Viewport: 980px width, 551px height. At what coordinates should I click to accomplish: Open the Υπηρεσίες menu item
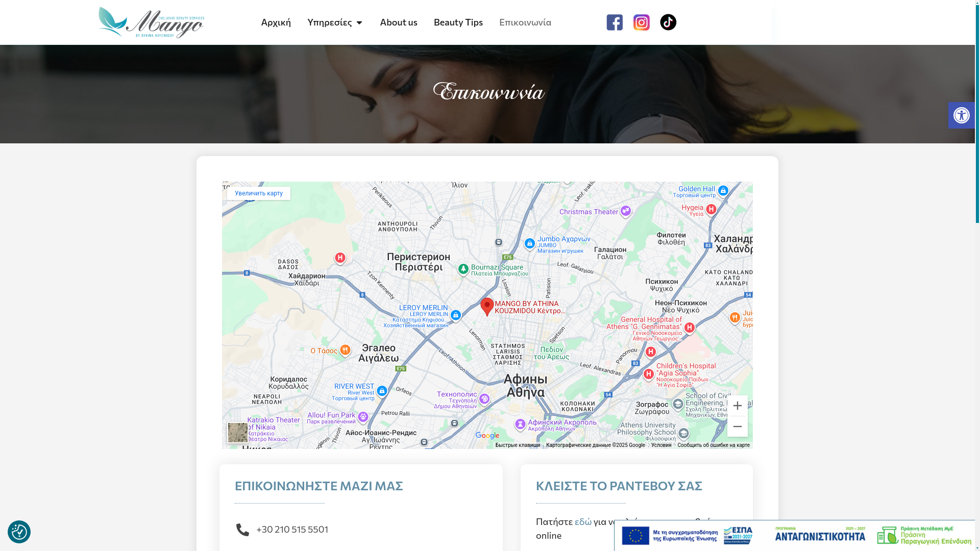tap(330, 22)
